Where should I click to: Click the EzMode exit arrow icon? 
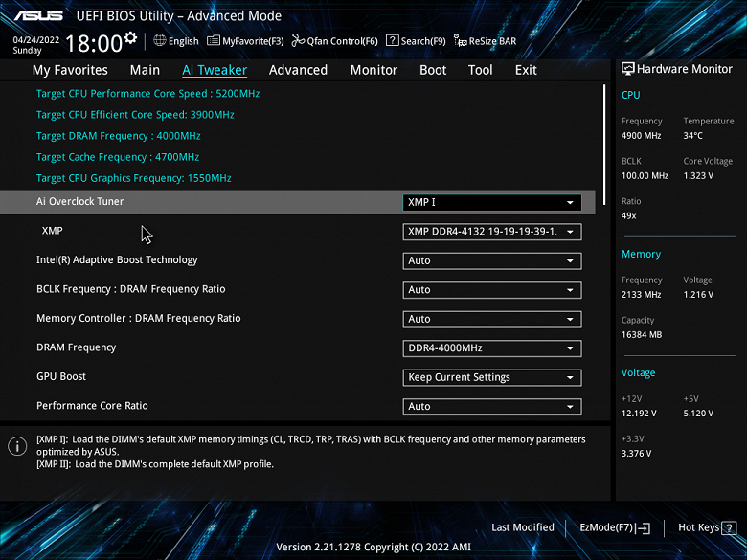pos(644,527)
